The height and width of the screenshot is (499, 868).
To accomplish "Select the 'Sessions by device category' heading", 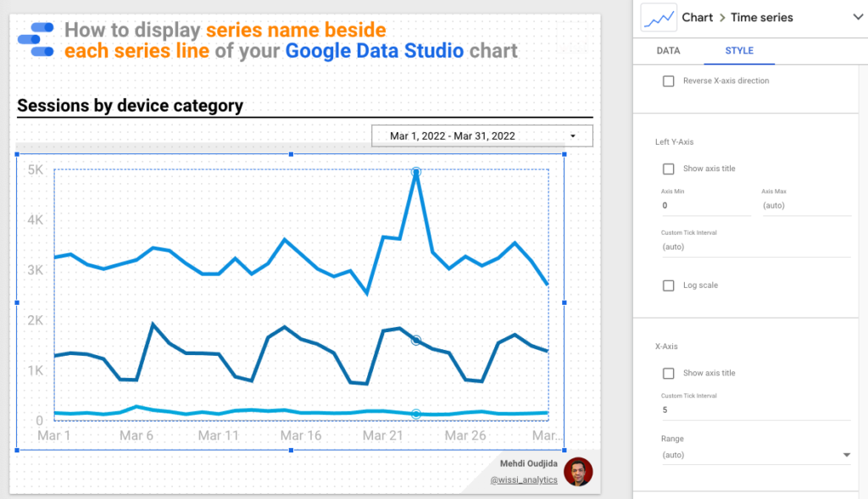I will coord(130,105).
